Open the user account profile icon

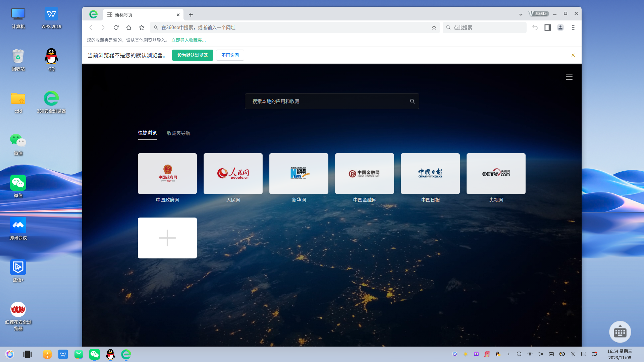click(x=560, y=27)
